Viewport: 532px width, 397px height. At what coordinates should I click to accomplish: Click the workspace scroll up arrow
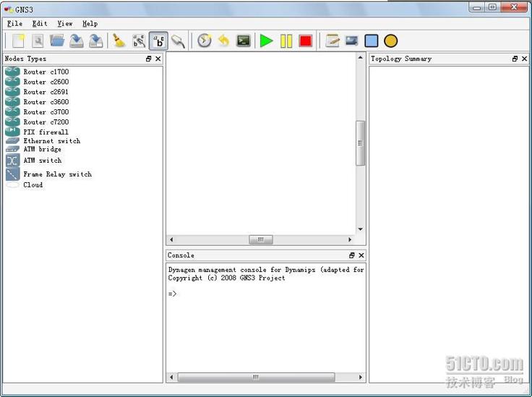tap(360, 57)
